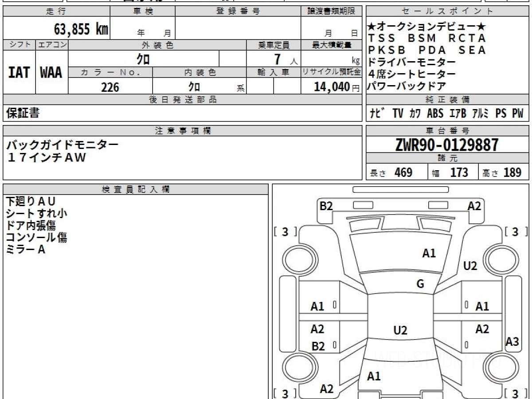Select the パワーバックドア sales point
The width and height of the screenshot is (532, 399).
click(x=407, y=86)
